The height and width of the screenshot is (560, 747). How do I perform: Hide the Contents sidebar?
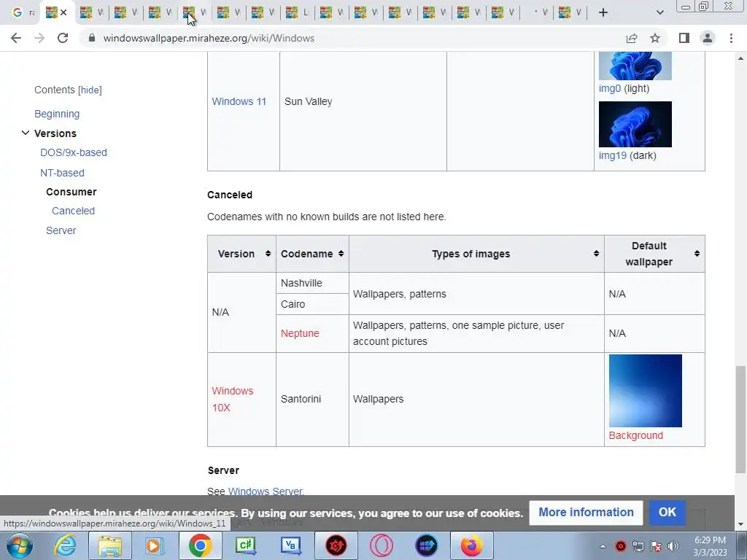point(90,90)
